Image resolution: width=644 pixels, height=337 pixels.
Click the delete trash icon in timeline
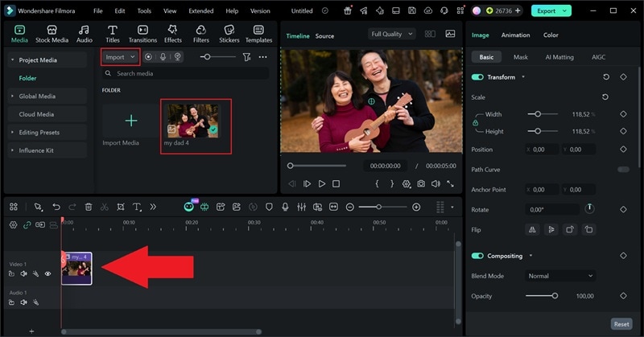click(89, 207)
